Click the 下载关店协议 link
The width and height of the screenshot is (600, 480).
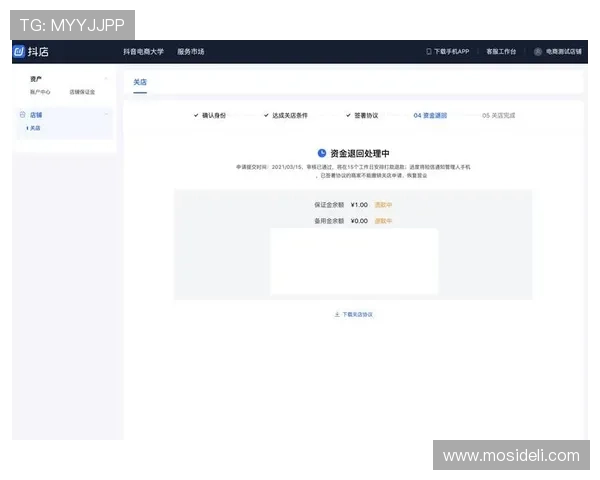[357, 314]
